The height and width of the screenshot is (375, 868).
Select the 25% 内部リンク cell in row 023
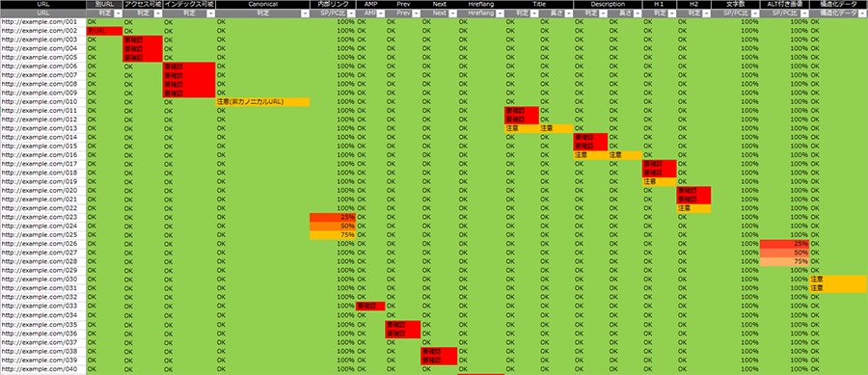(x=332, y=217)
